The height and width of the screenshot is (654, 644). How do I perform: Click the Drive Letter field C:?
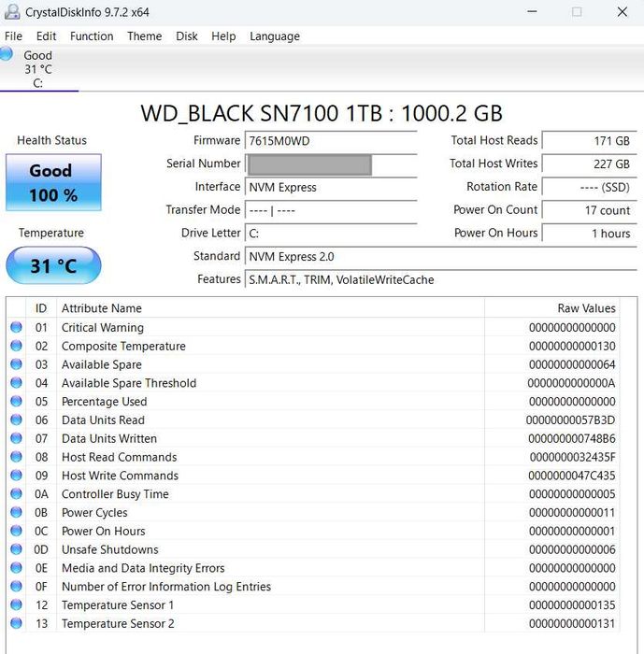pyautogui.click(x=331, y=234)
